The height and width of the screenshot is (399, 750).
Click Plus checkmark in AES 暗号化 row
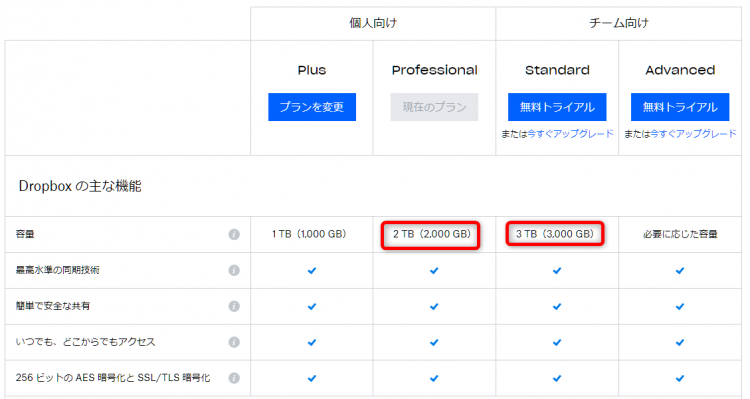312,378
